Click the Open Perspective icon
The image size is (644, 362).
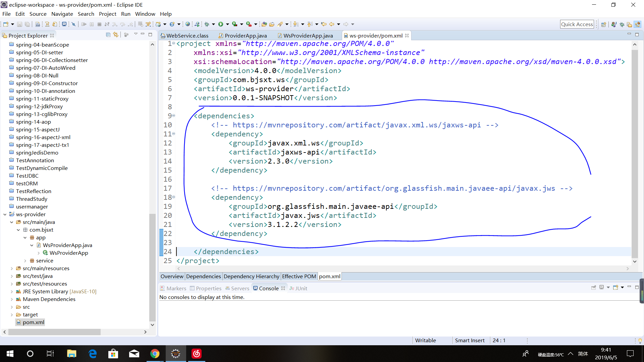604,24
